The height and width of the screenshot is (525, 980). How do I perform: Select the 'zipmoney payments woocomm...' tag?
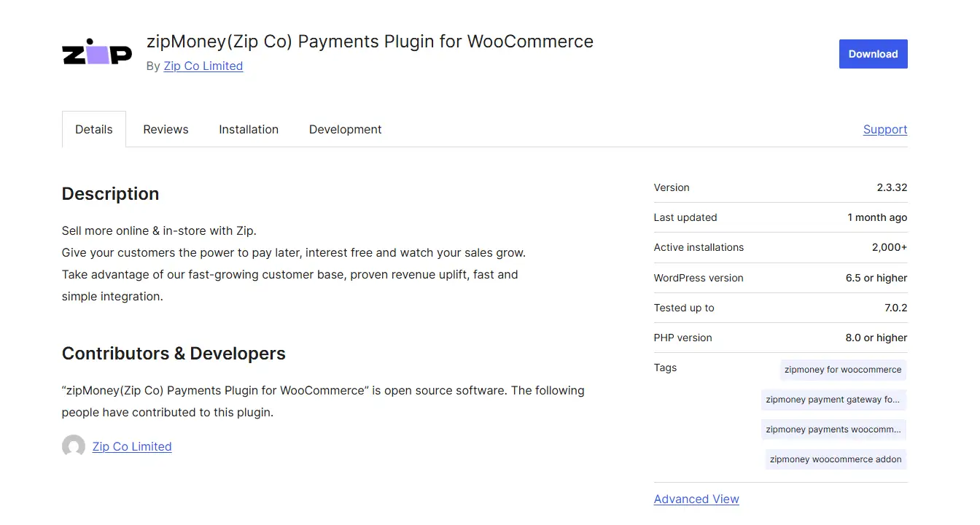point(833,429)
